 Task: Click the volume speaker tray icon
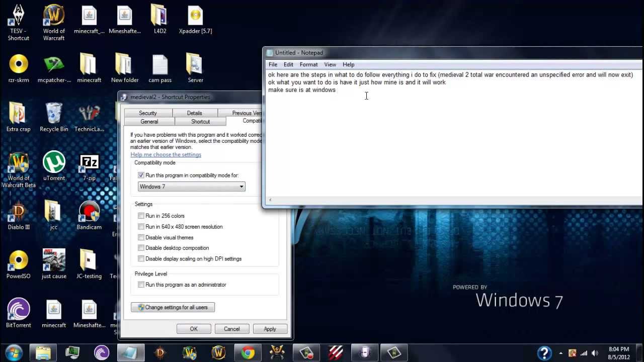595,353
